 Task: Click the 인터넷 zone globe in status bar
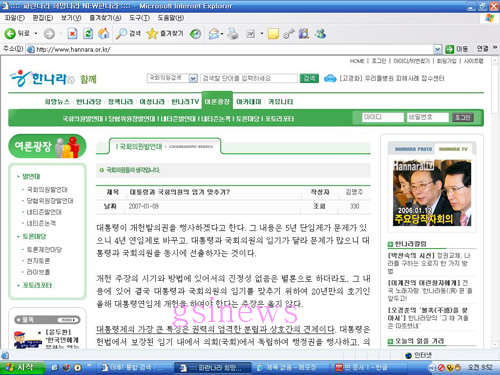pyautogui.click(x=408, y=355)
